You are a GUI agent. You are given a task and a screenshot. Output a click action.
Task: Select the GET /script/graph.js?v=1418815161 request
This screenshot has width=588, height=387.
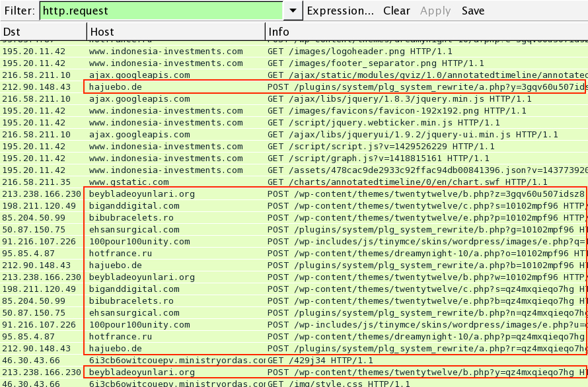(x=294, y=158)
